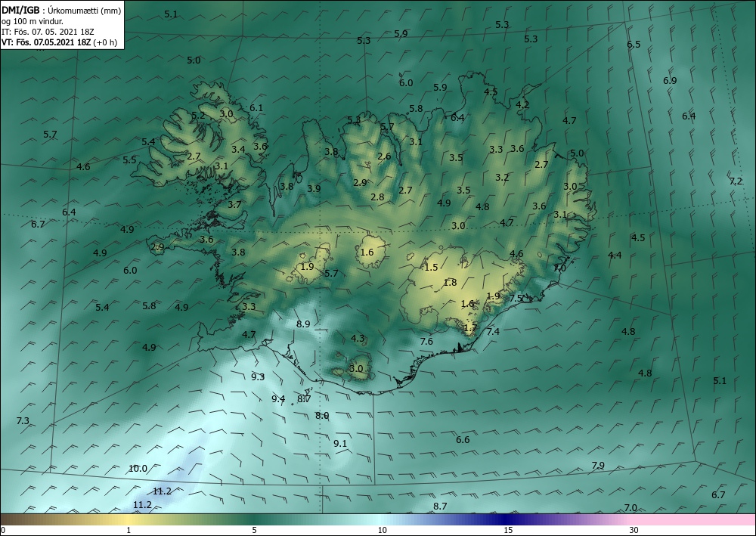Screen dimensions: 756x536
Task: Click the 6.9 value on the map
Action: (x=670, y=80)
